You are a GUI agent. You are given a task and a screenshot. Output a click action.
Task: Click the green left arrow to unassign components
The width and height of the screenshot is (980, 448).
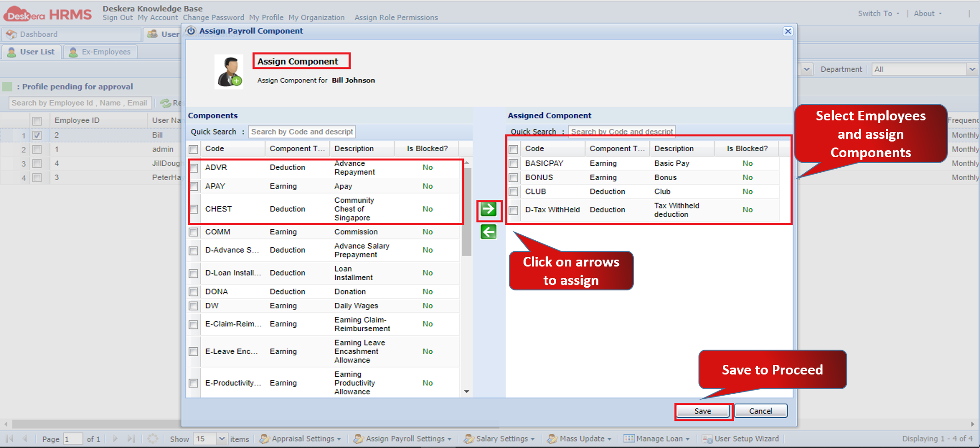pos(488,232)
